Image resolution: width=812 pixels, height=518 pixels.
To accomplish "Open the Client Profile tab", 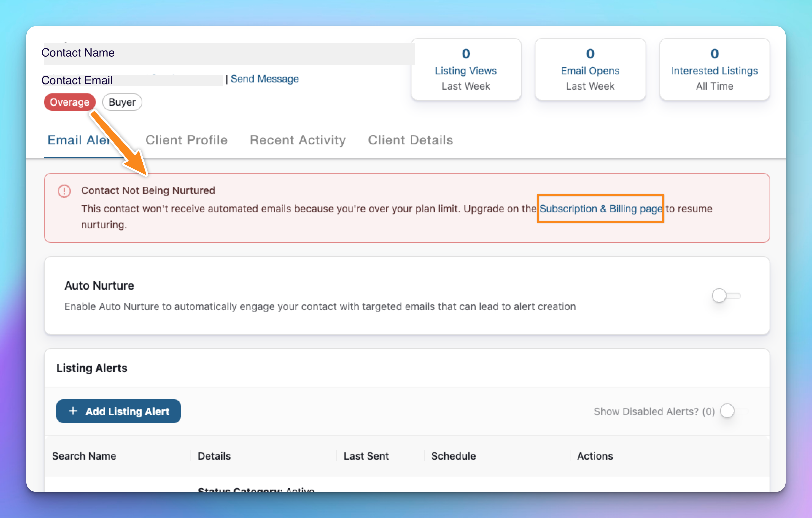I will click(x=186, y=140).
